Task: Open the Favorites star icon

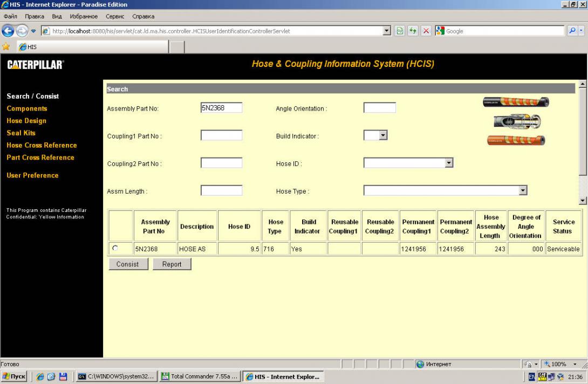Action: (x=6, y=46)
